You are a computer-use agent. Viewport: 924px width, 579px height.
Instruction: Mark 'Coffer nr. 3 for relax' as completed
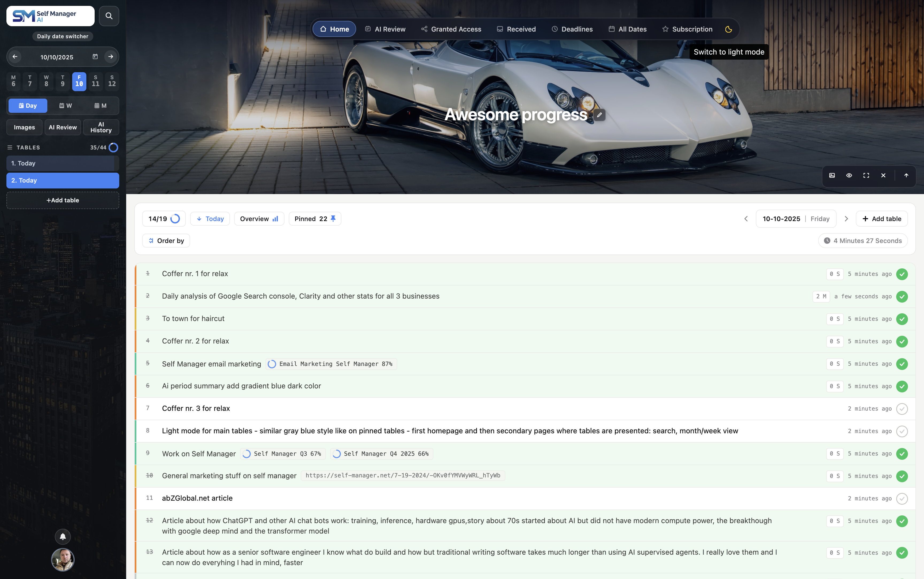pyautogui.click(x=902, y=409)
